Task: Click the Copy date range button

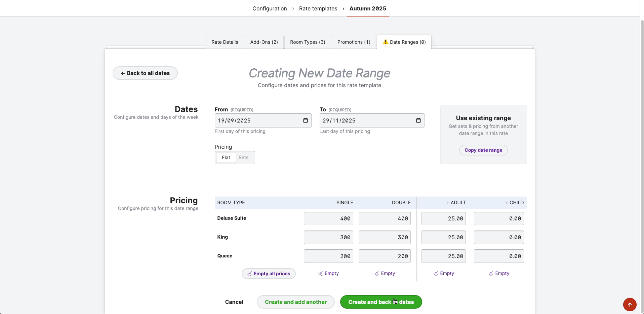Action: pyautogui.click(x=483, y=150)
